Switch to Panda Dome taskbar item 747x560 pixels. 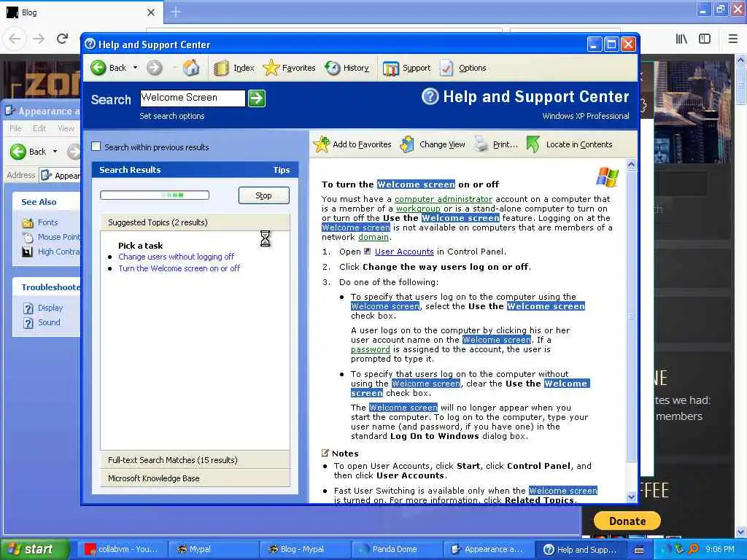397,549
